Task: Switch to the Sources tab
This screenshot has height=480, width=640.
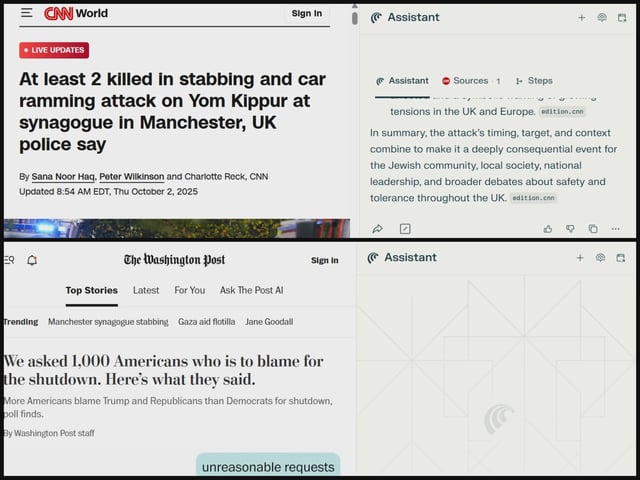Action: [470, 81]
